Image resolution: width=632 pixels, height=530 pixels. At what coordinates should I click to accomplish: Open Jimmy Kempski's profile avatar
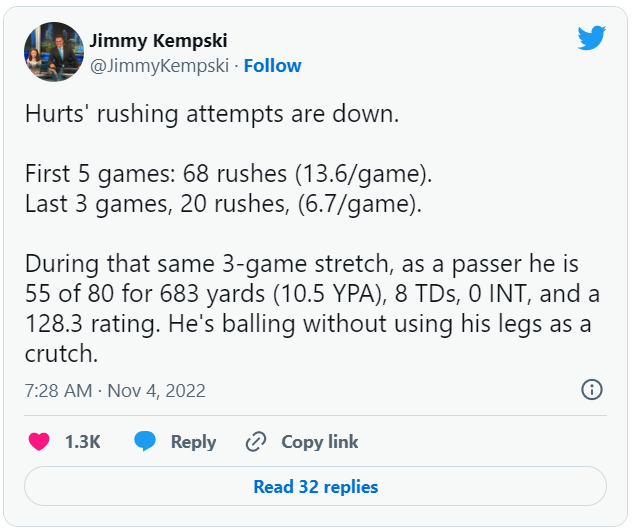[x=53, y=52]
